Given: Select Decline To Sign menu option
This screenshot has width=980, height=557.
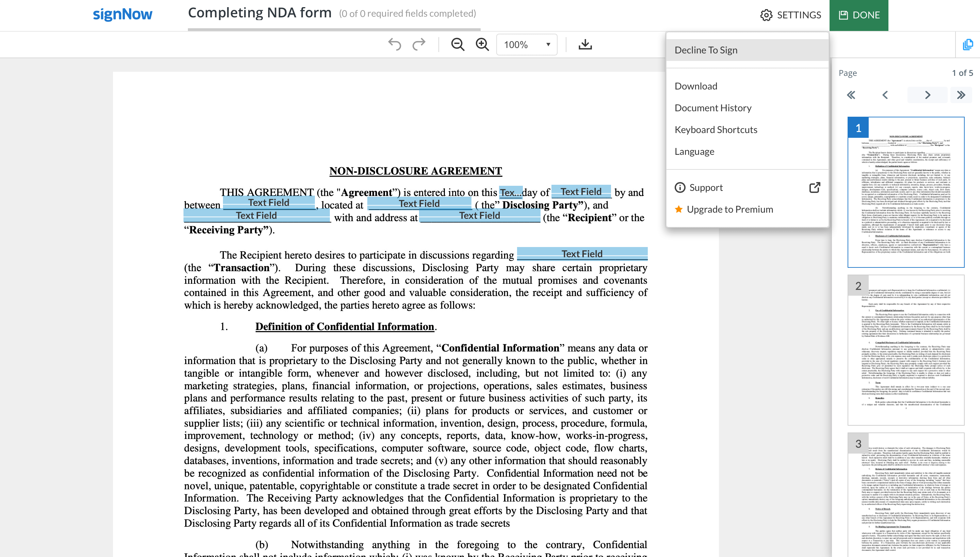Looking at the screenshot, I should click(x=706, y=50).
